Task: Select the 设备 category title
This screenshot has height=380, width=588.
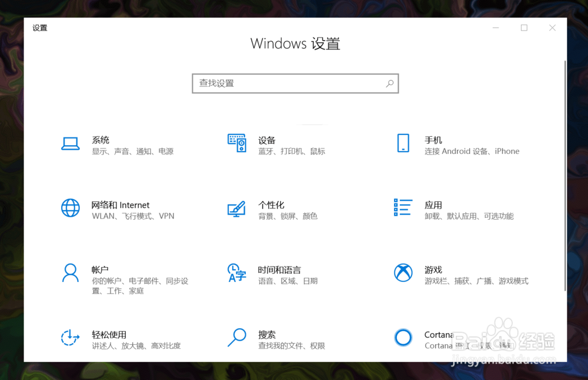Action: point(266,140)
